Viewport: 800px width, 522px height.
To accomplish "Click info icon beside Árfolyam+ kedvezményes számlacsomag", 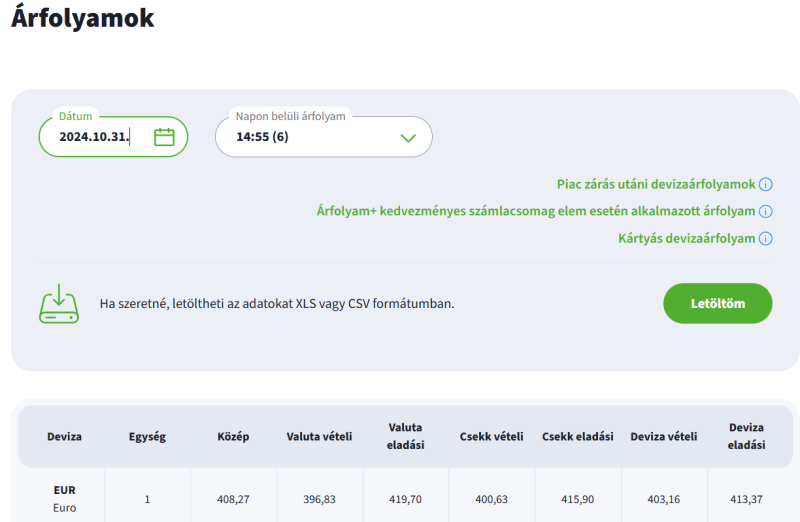I will pyautogui.click(x=765, y=211).
